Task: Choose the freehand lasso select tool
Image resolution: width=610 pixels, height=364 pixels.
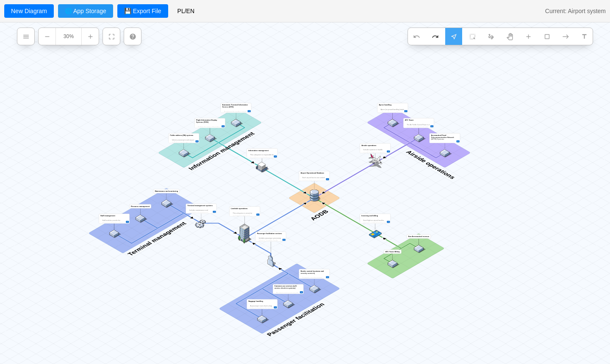Action: point(491,37)
